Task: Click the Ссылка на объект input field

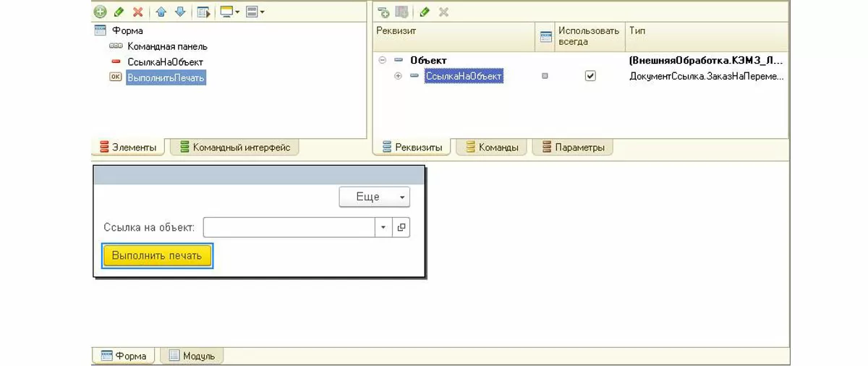Action: tap(289, 227)
